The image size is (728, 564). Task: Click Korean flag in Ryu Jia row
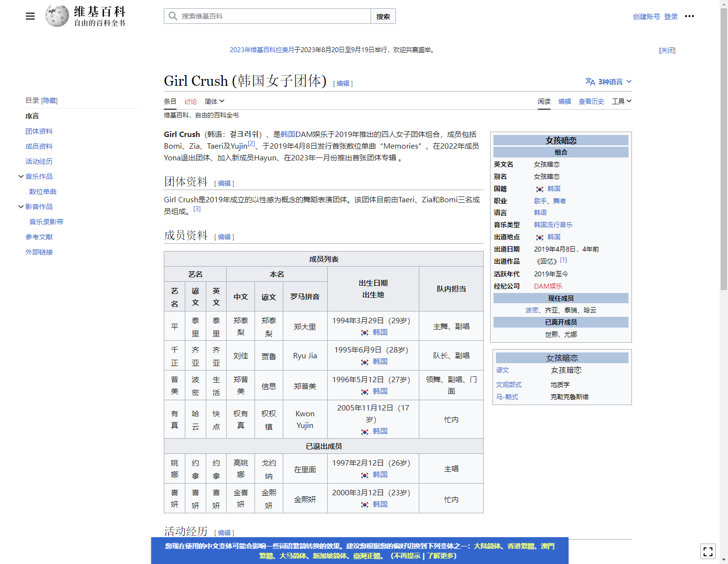[x=365, y=362]
